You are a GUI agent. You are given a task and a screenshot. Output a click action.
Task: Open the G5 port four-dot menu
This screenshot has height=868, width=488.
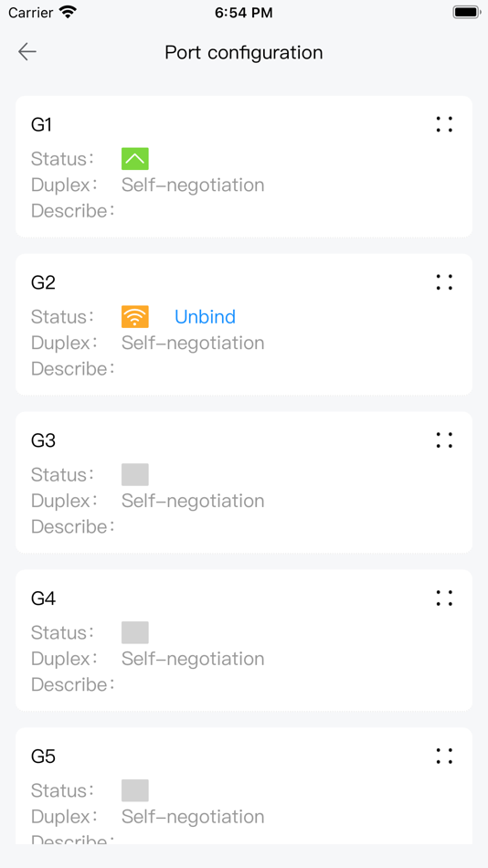click(x=444, y=757)
